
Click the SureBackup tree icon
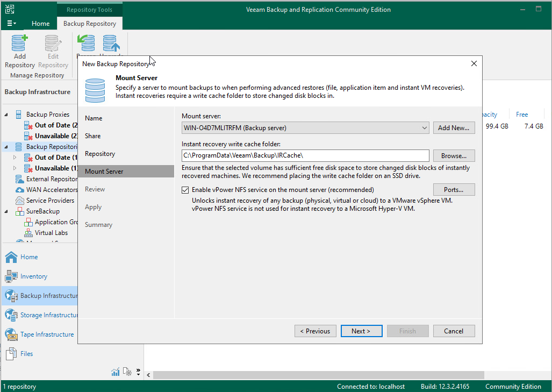click(19, 211)
